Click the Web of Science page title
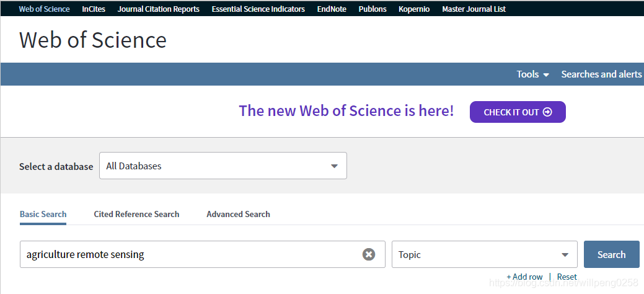Viewport: 644px width, 294px height. pos(93,40)
